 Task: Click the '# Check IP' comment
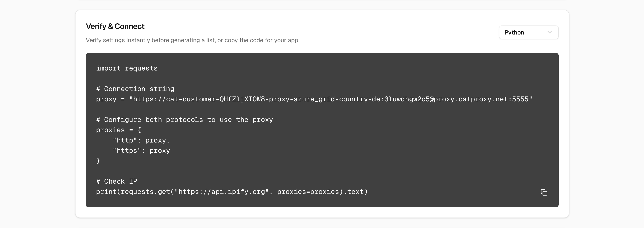[116, 181]
